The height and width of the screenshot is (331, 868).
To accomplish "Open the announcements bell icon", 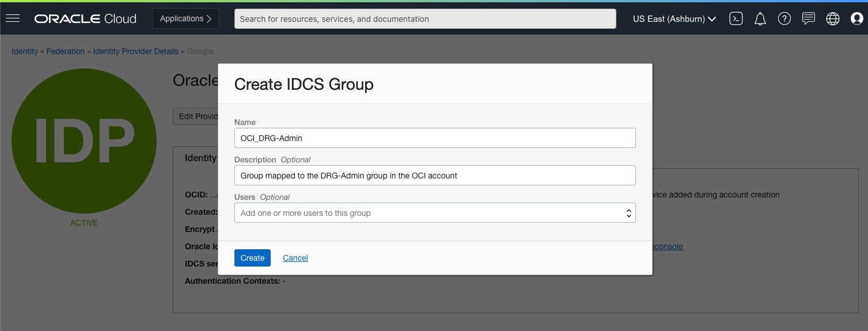I will [x=760, y=18].
